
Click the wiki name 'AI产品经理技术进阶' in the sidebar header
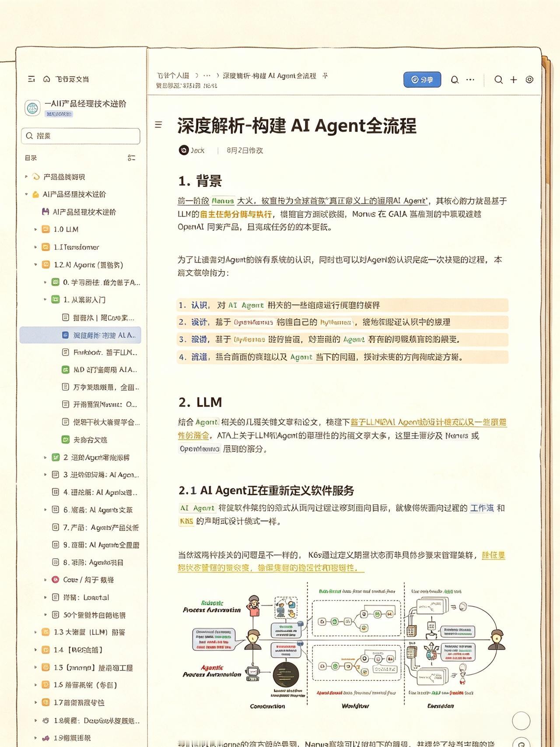point(85,104)
